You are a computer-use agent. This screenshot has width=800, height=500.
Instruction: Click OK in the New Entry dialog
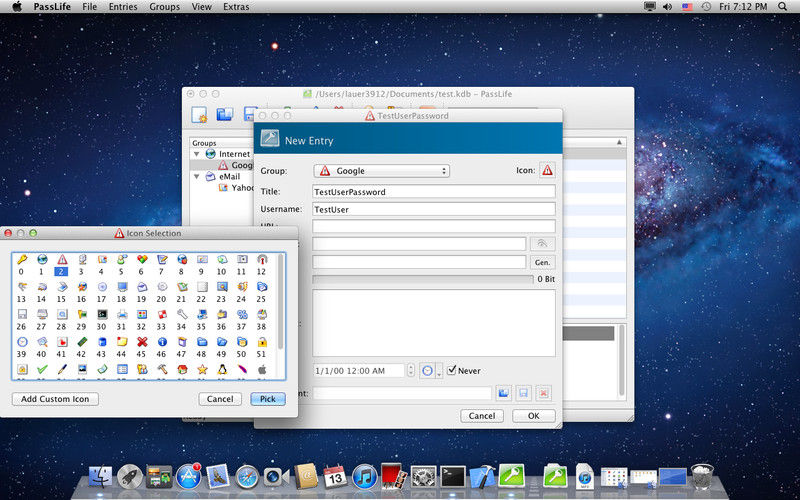534,416
